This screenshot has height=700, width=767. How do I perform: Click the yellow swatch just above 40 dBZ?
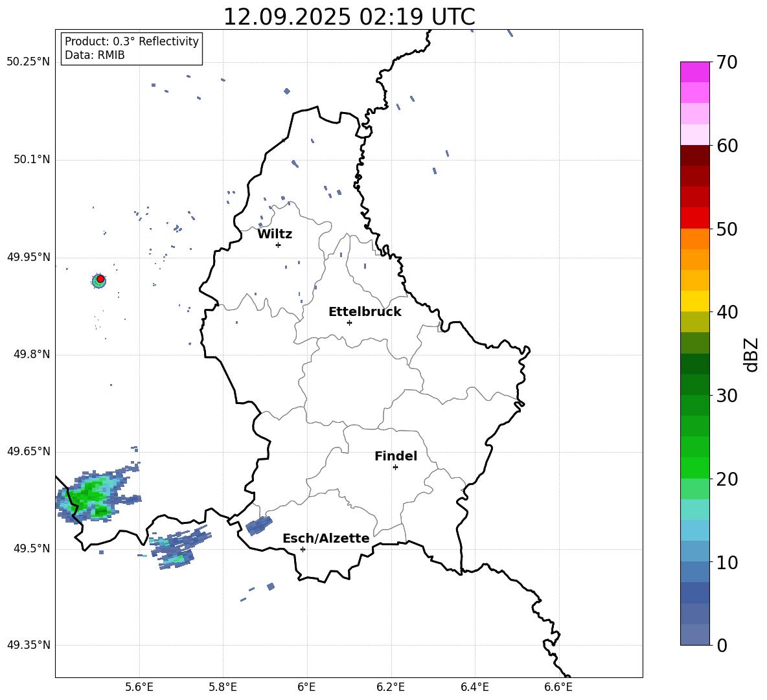[x=695, y=301]
